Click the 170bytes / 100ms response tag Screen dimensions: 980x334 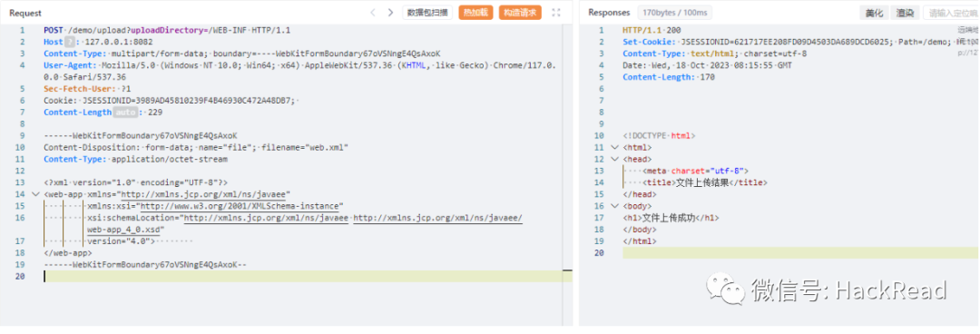[x=674, y=13]
